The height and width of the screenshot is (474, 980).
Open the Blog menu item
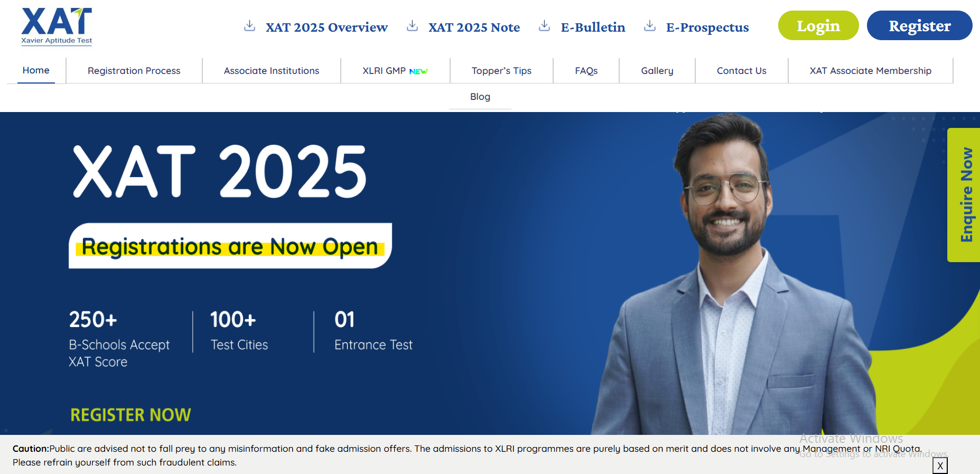click(x=480, y=97)
